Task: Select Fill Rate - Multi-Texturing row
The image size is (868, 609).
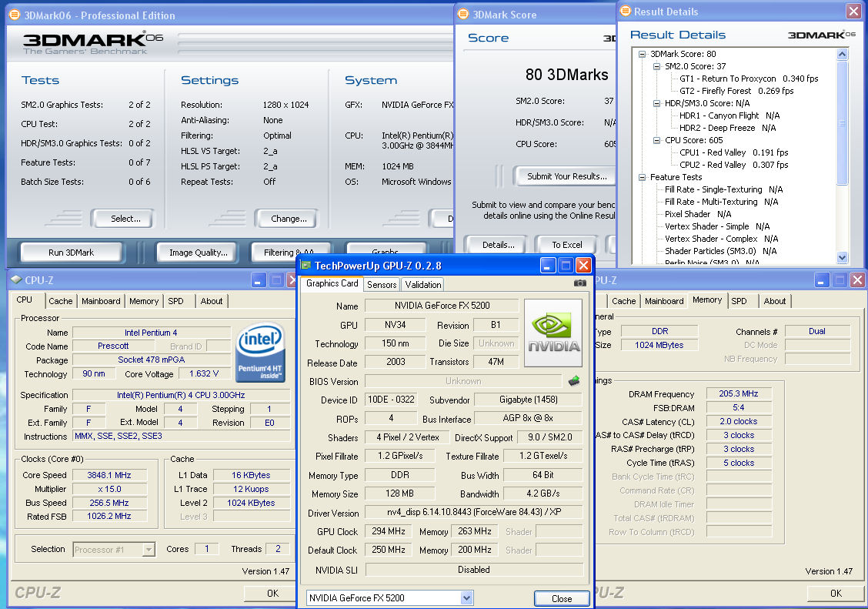Action: pyautogui.click(x=721, y=202)
